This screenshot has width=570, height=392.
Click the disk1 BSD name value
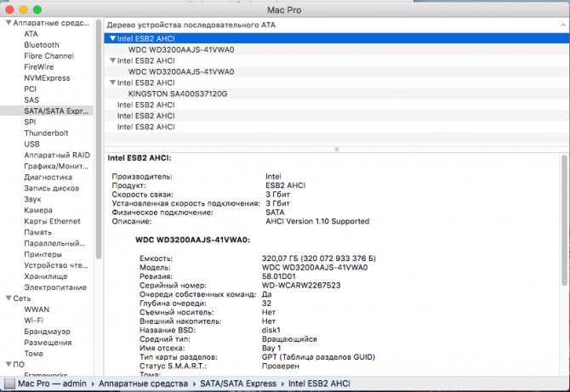(271, 330)
